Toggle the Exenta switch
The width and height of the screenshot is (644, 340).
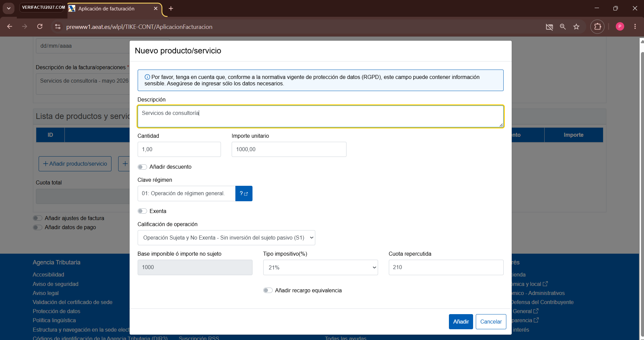coord(142,211)
